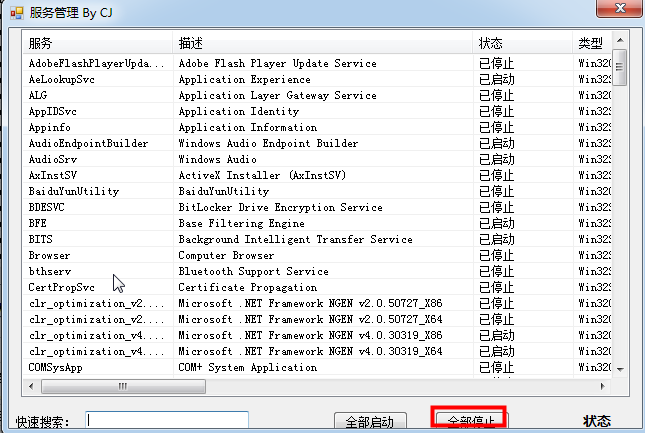Click description 'ActiveX Installer (AxInstSV)'

coord(262,176)
